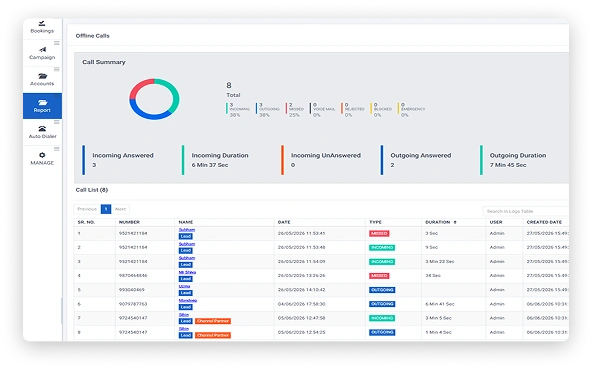Screen dimensions: 592x369
Task: Click the INCOMING badge in row 7
Action: 382,318
